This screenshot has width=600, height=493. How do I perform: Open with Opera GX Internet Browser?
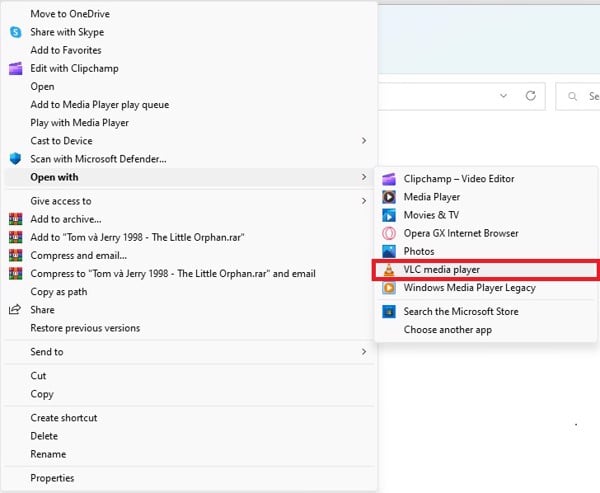click(x=461, y=233)
